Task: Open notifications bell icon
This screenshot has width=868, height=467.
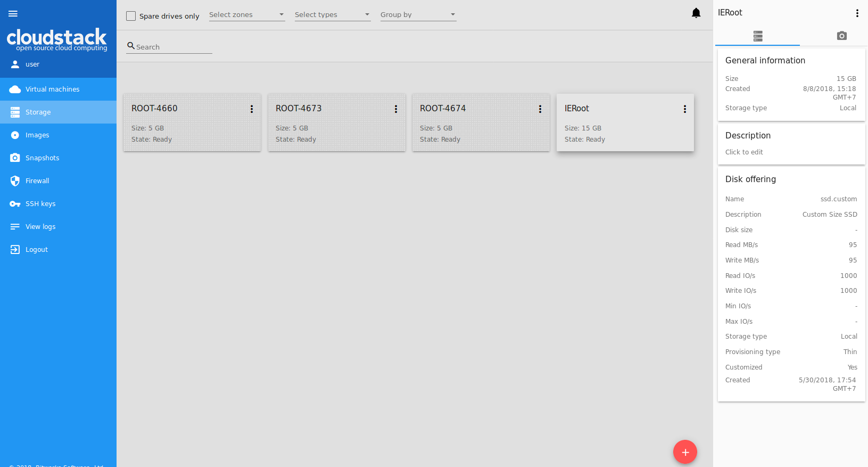Action: coord(696,13)
